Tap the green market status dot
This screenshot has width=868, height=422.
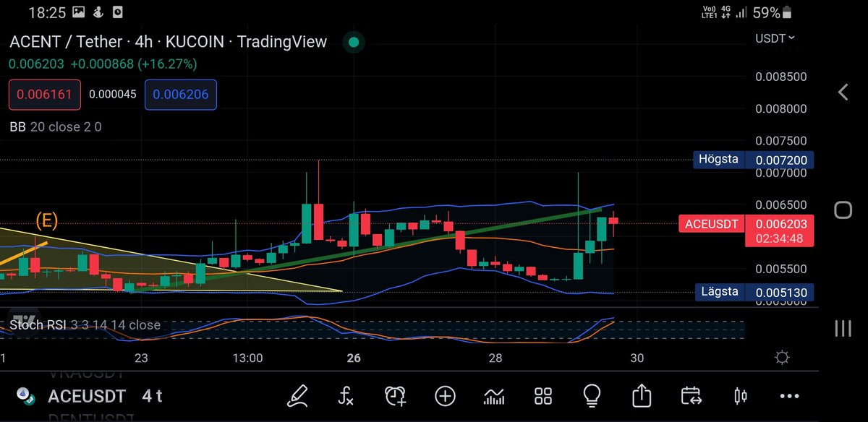354,42
